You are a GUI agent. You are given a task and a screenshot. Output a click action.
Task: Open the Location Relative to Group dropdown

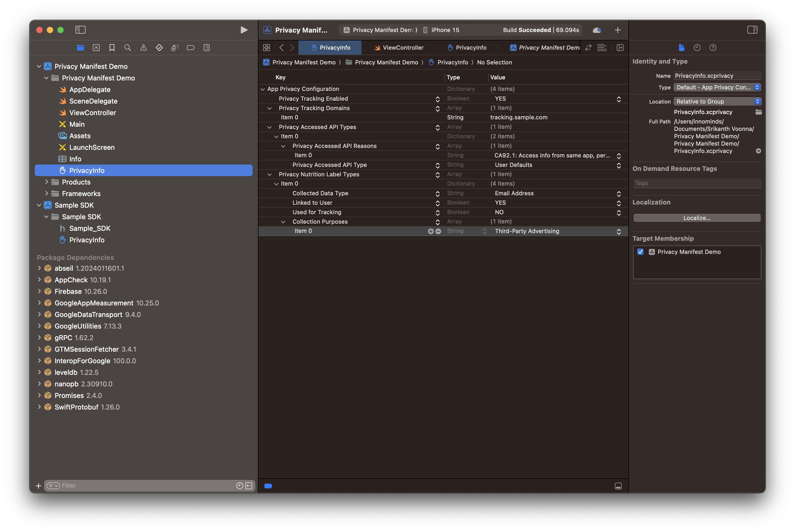(717, 101)
